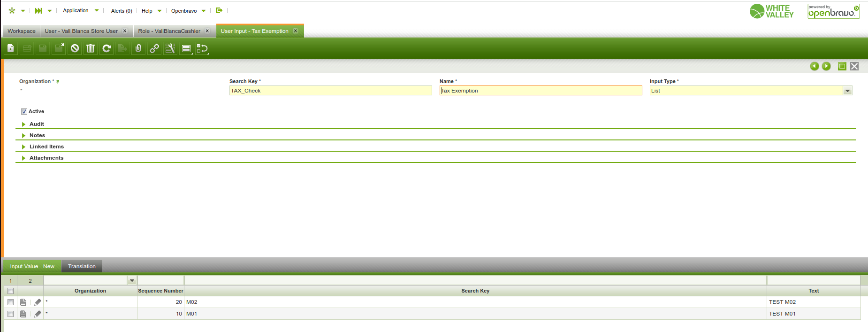This screenshot has height=332, width=868.
Task: Close the User - Vall Blanca Store User tab
Action: (x=125, y=31)
